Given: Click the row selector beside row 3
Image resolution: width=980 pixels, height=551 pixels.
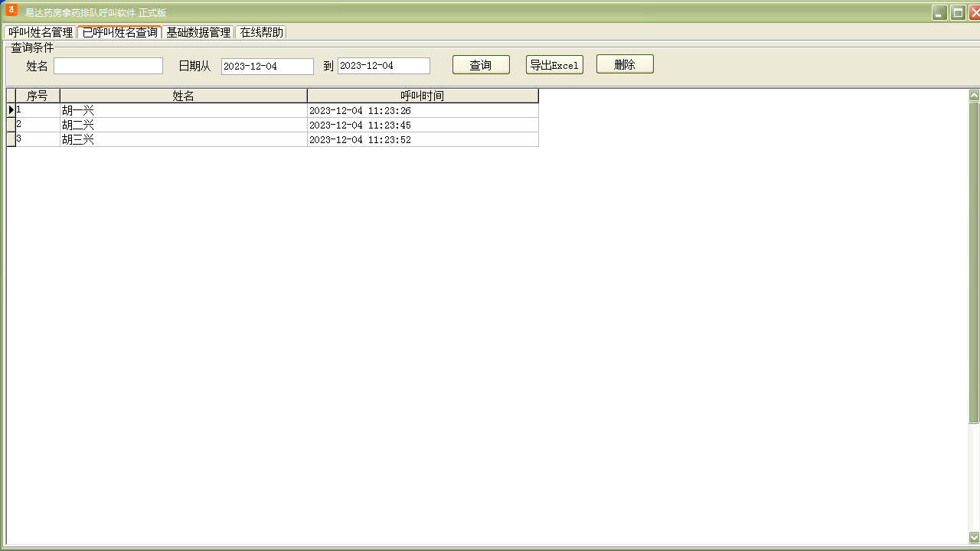Looking at the screenshot, I should [11, 139].
